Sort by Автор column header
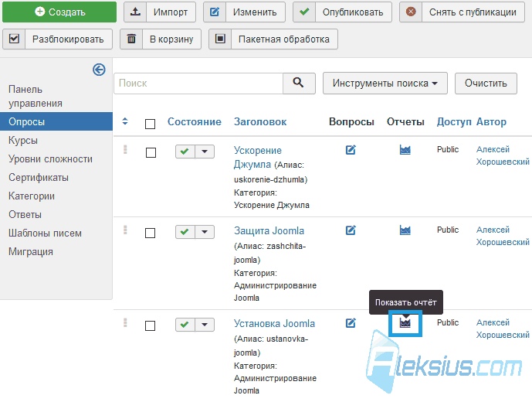532x402 pixels. (491, 121)
